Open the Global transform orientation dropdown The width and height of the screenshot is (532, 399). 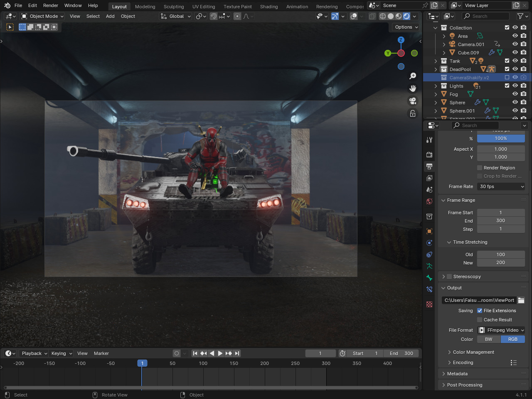(175, 16)
